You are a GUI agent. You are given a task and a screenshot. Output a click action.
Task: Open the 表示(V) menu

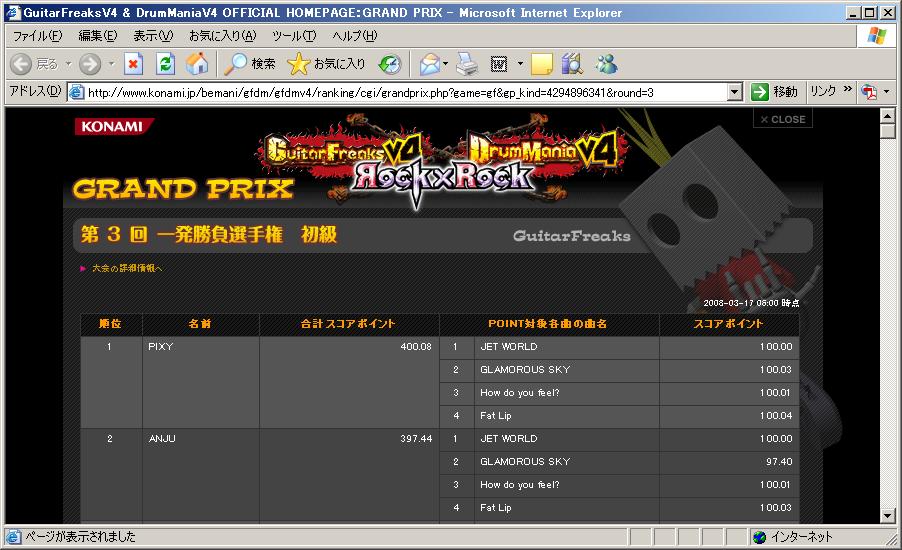(153, 36)
